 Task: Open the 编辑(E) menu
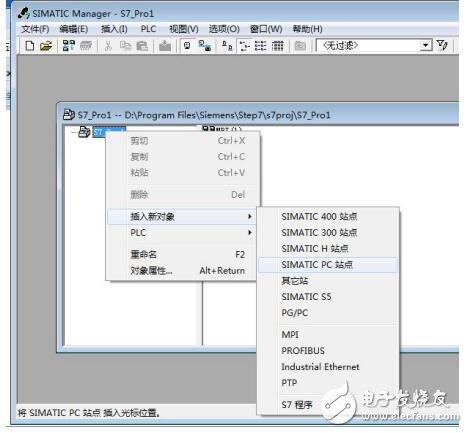point(74,29)
